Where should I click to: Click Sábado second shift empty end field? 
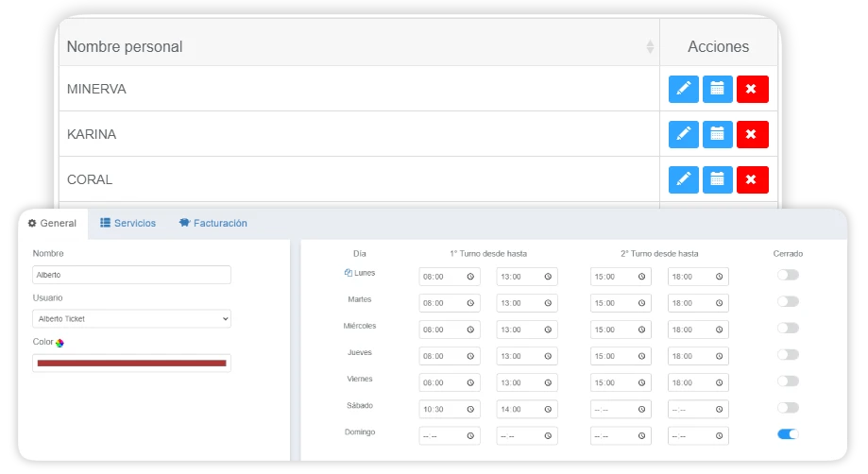pyautogui.click(x=698, y=409)
